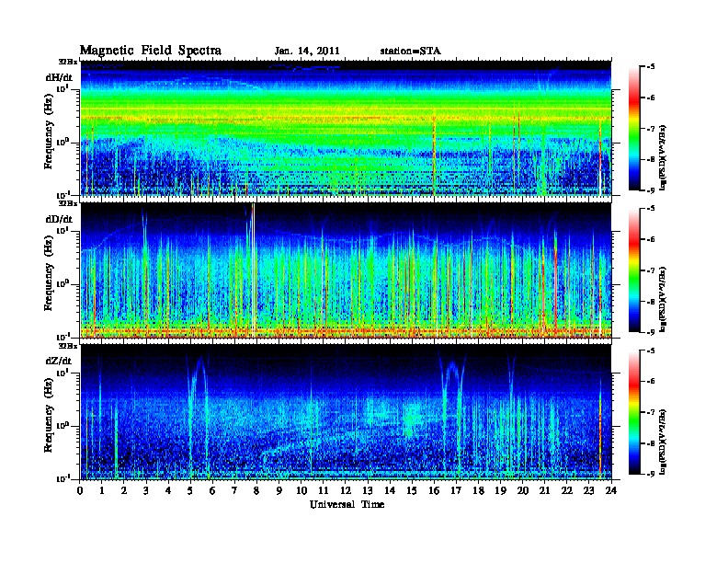The height and width of the screenshot is (563, 728).
Task: Click hour tick label '14' on time axis
Action: 390,490
